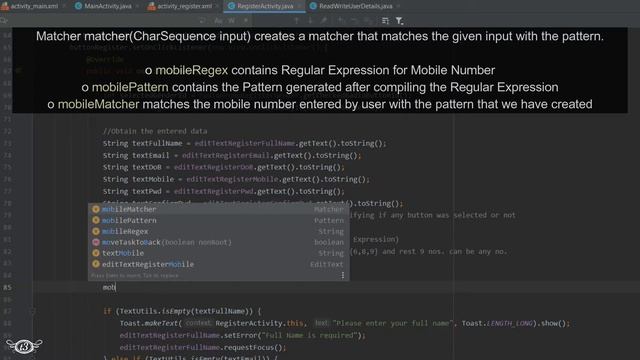Viewport: 640px width, 360px height.
Task: Choose mobilePattern from autocomplete popup
Action: click(x=218, y=220)
